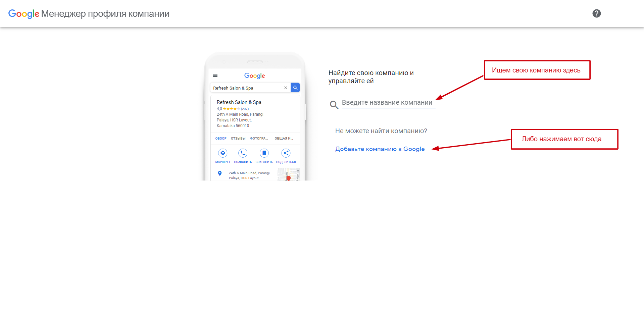Open the ФОТОГРА... tab in phone mockup
This screenshot has width=644, height=315.
[259, 139]
